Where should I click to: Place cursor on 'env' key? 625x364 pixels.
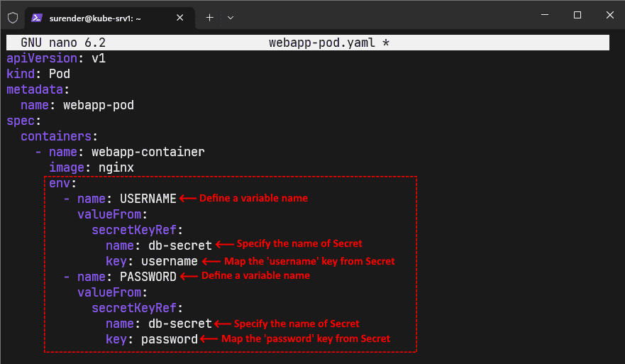coord(60,183)
